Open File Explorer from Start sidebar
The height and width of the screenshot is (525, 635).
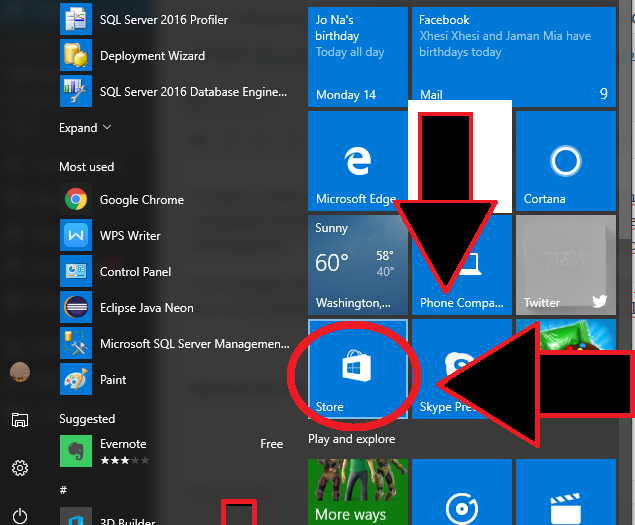(20, 420)
